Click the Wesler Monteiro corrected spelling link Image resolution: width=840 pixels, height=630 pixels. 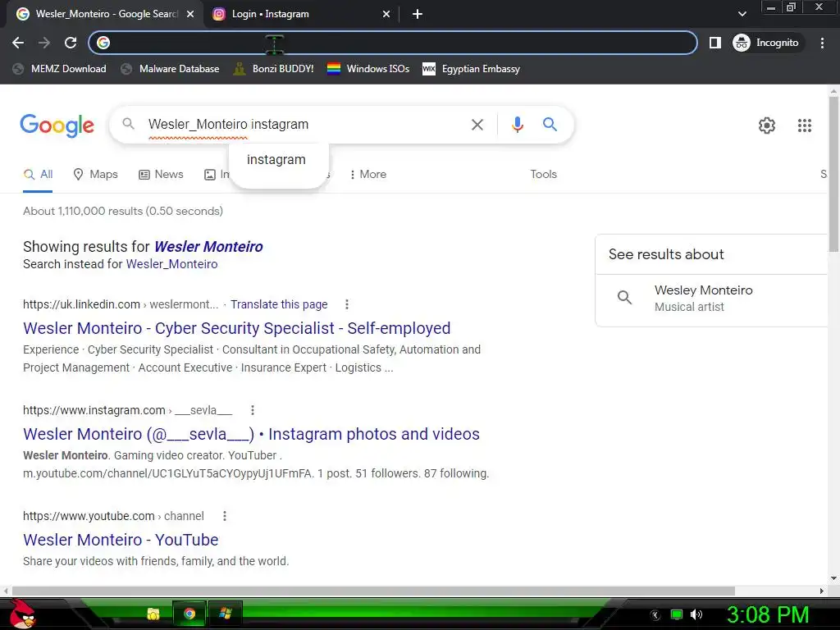pyautogui.click(x=208, y=246)
